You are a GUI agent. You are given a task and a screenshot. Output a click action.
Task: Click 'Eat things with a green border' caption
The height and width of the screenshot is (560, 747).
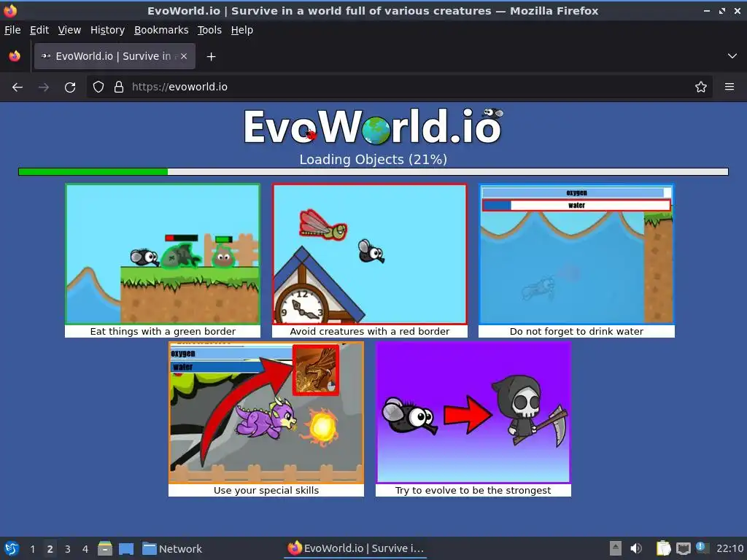pyautogui.click(x=163, y=332)
